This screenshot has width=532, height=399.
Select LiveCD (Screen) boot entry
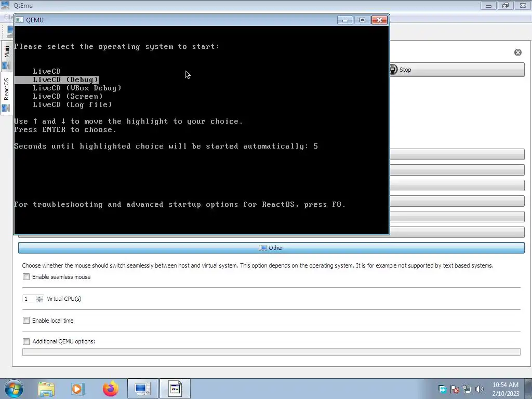pos(68,96)
